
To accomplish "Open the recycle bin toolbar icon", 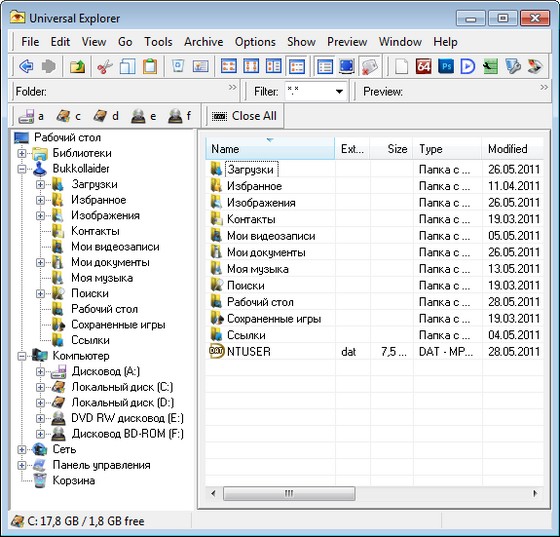I will (178, 66).
